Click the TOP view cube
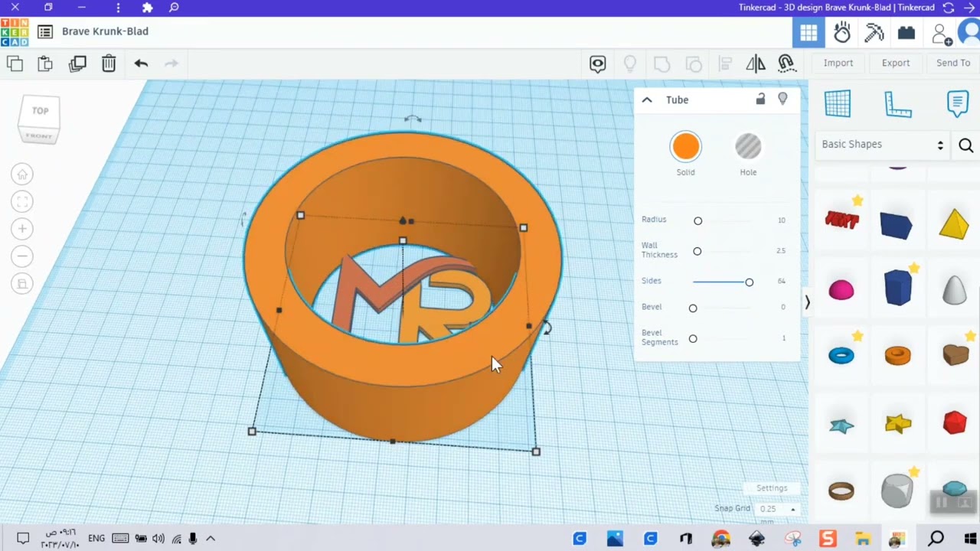Image resolution: width=980 pixels, height=551 pixels. coord(40,112)
